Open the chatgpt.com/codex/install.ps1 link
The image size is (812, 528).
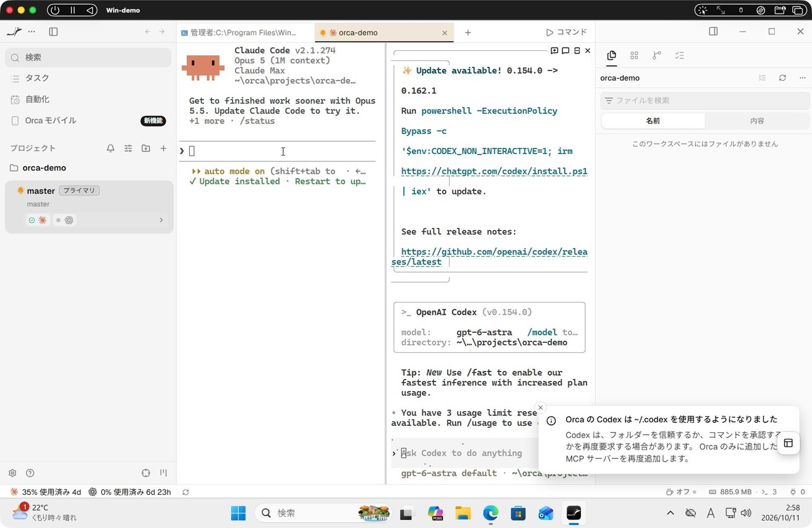point(494,171)
